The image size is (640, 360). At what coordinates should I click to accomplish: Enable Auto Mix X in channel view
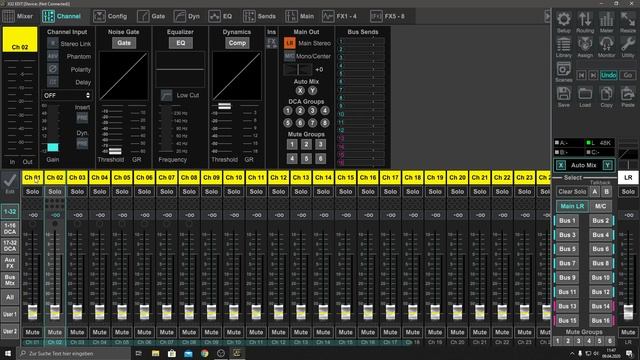(x=300, y=91)
